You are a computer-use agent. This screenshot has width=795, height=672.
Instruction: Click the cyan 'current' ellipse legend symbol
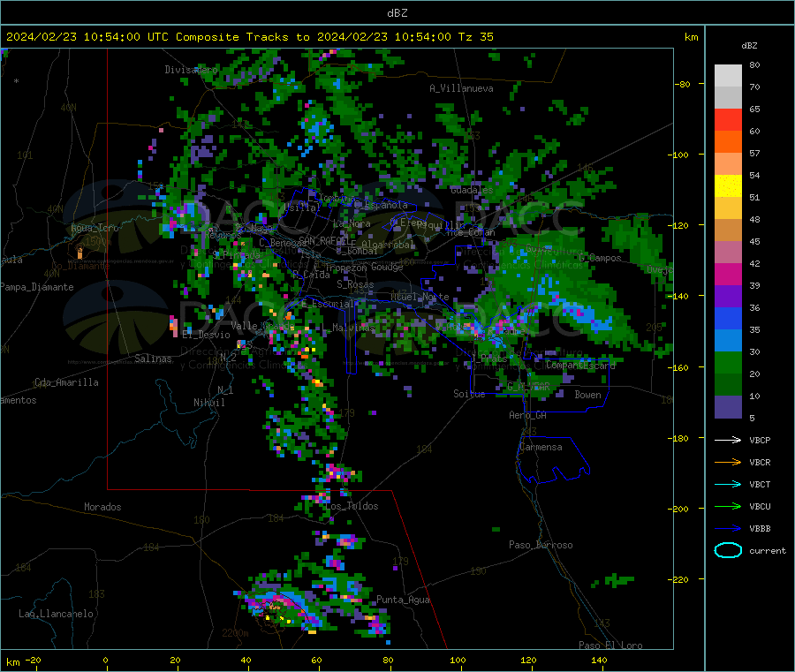[728, 550]
